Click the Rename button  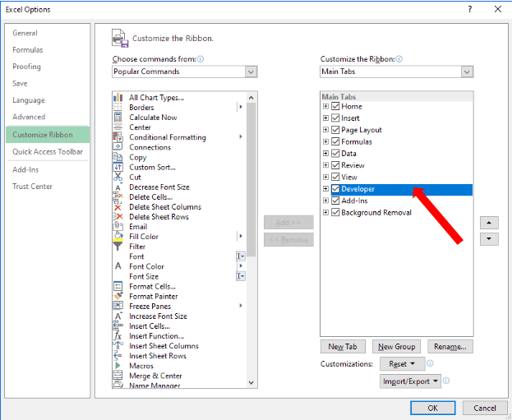(450, 347)
